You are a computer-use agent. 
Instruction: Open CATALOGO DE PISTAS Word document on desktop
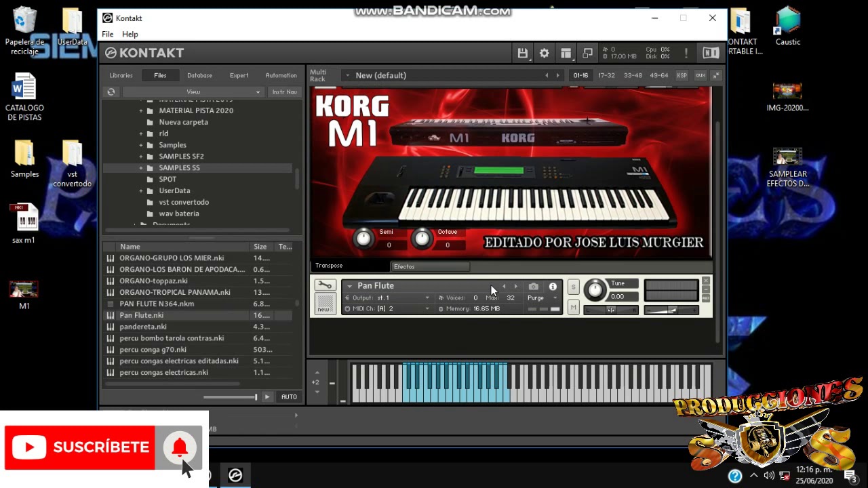pyautogui.click(x=24, y=97)
